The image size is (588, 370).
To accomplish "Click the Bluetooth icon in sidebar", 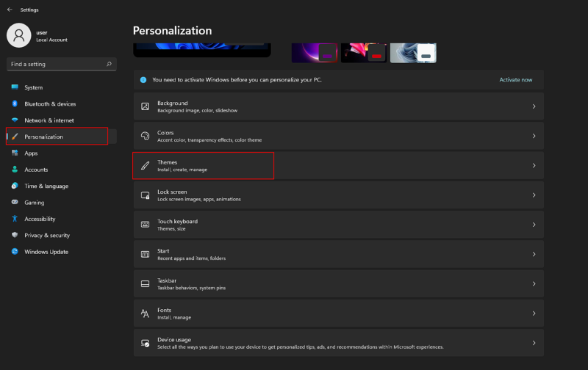I will point(15,104).
